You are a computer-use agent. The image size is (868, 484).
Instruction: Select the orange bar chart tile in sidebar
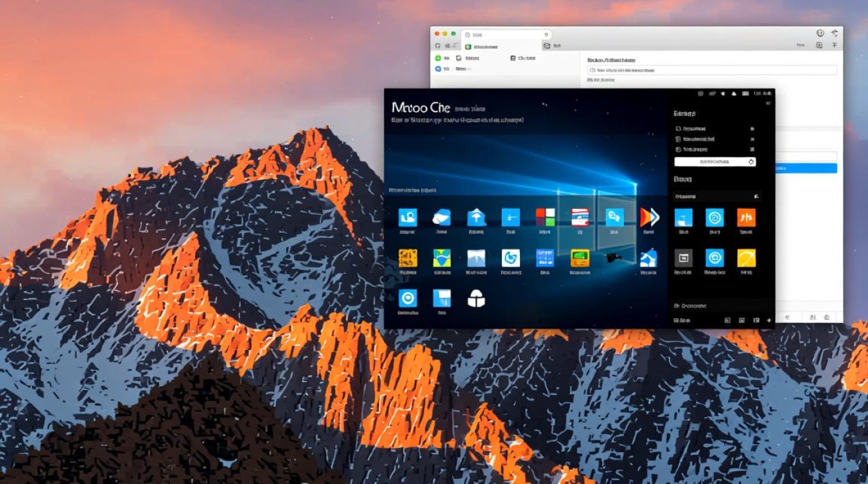[x=746, y=217]
